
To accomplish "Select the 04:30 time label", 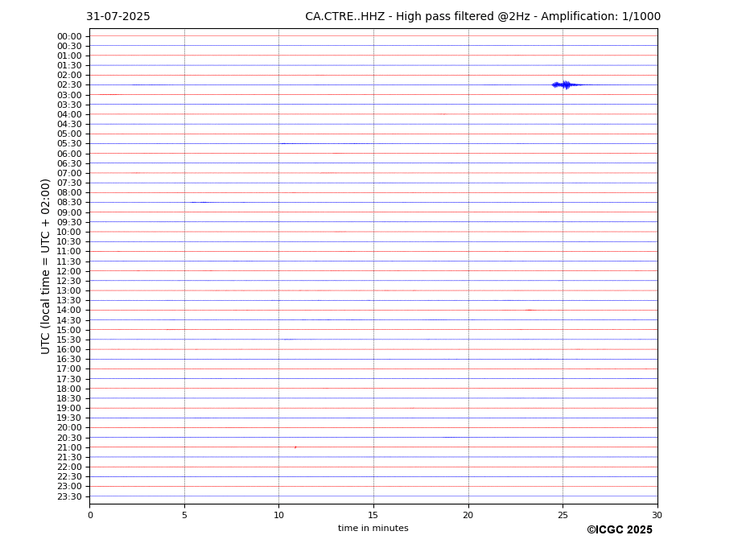I will click(69, 124).
